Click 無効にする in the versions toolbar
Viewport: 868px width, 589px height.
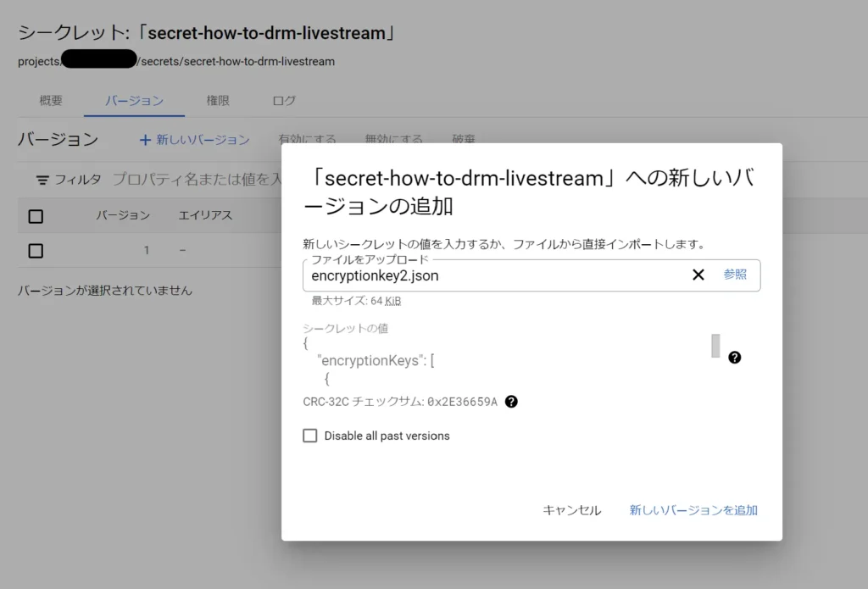coord(393,138)
